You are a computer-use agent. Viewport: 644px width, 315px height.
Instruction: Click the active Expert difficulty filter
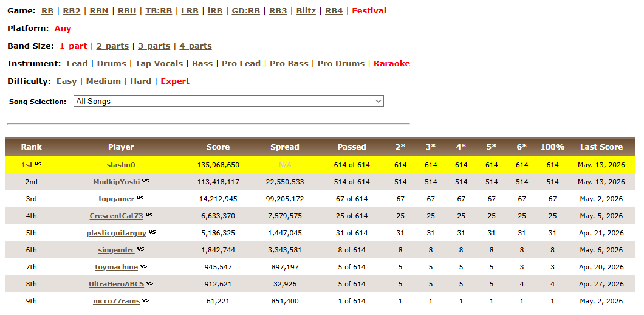[175, 81]
